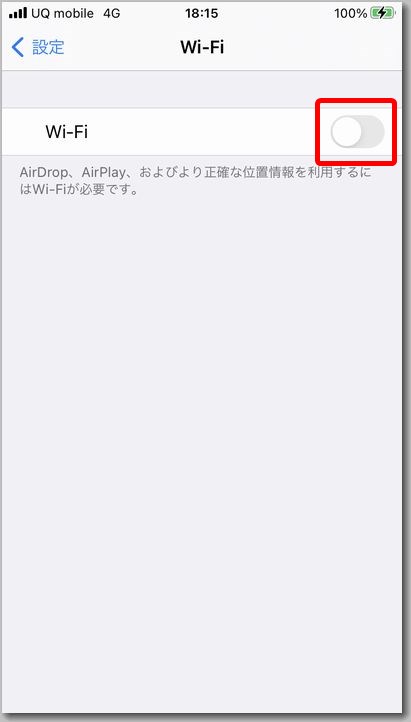Click the 100% battery percentage
Image resolution: width=411 pixels, height=722 pixels.
[351, 13]
